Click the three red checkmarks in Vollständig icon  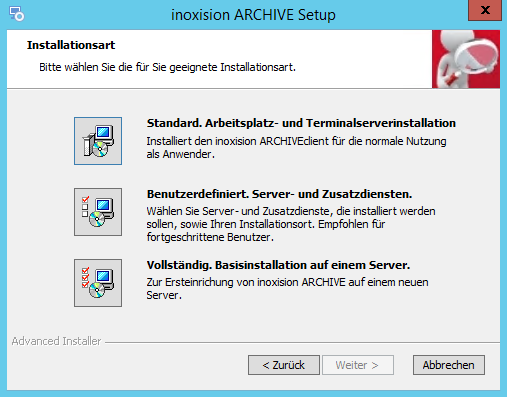[85, 277]
